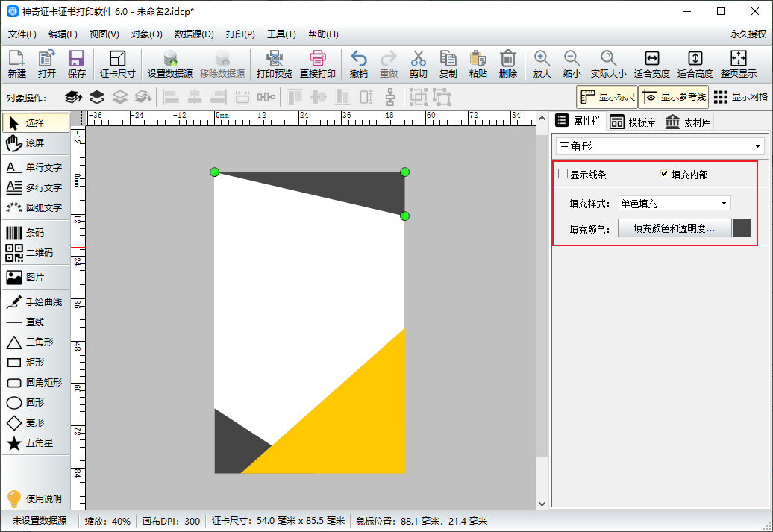
Task: Save the document with the 保存 icon
Action: click(76, 64)
